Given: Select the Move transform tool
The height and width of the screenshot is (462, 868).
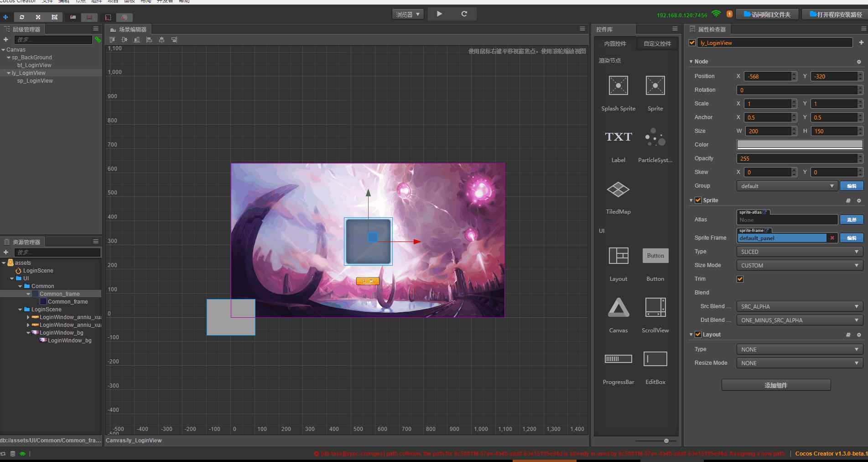Looking at the screenshot, I should [5, 17].
